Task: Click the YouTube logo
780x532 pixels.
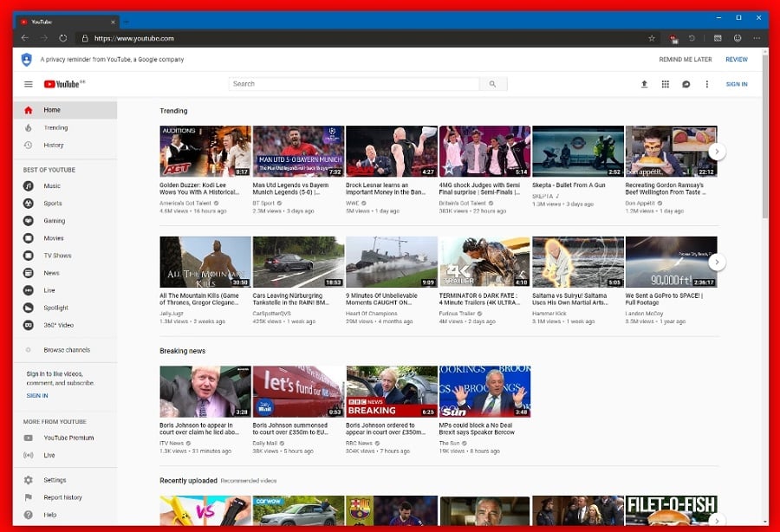Action: (x=64, y=84)
